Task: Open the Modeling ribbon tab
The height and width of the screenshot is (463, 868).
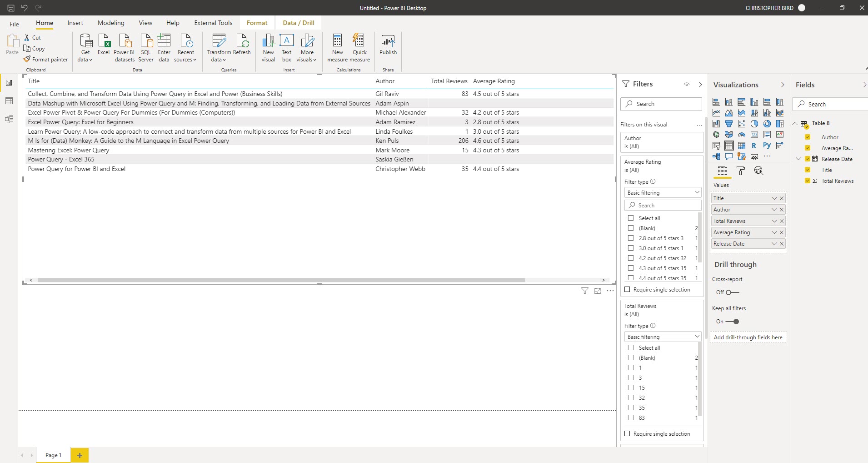Action: point(111,23)
